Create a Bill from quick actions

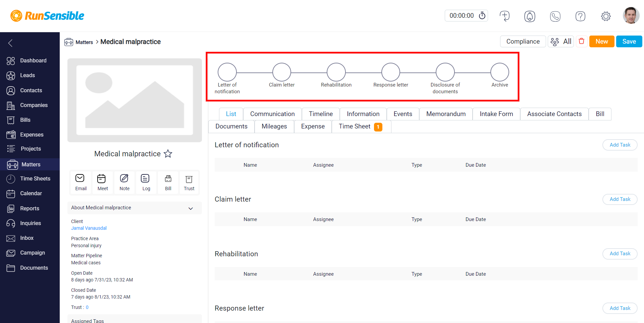click(168, 182)
